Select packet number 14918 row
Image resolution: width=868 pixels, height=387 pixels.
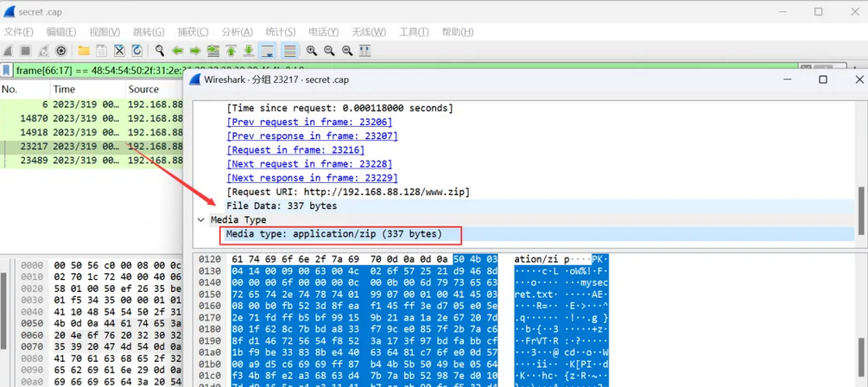click(92, 132)
